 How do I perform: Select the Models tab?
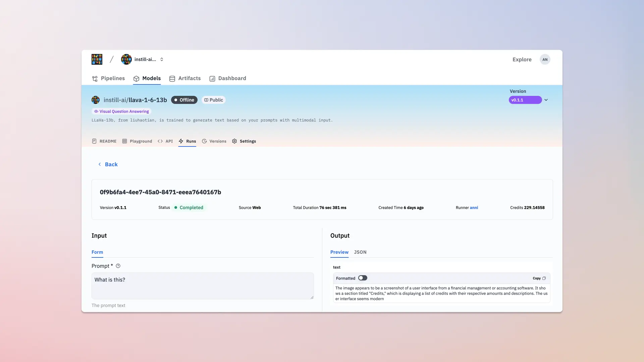point(147,78)
